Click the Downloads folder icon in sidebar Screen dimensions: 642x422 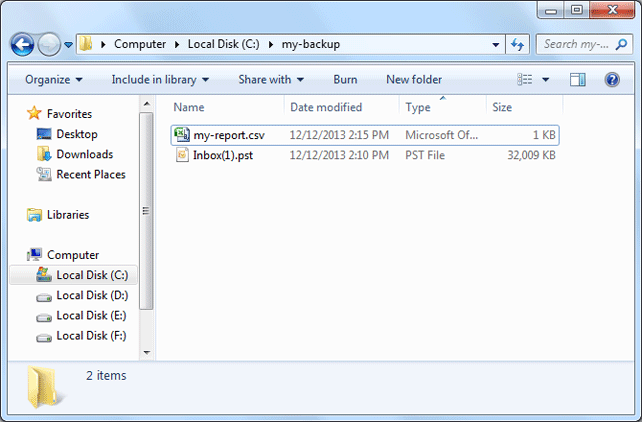(44, 154)
